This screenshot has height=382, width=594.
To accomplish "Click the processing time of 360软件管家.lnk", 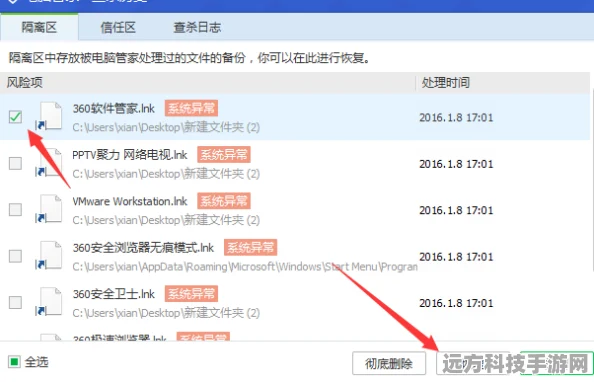I will (456, 117).
